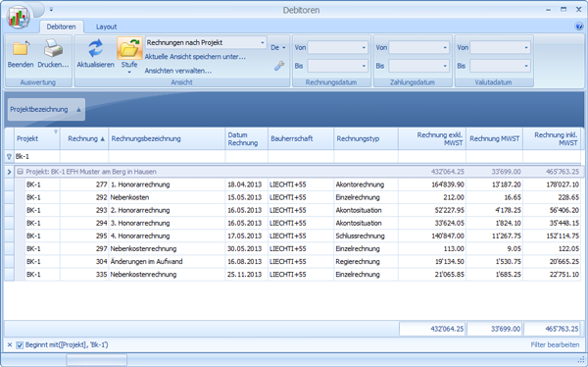The height and width of the screenshot is (367, 588).
Task: Open Filter bearbeiten link
Action: pos(555,344)
